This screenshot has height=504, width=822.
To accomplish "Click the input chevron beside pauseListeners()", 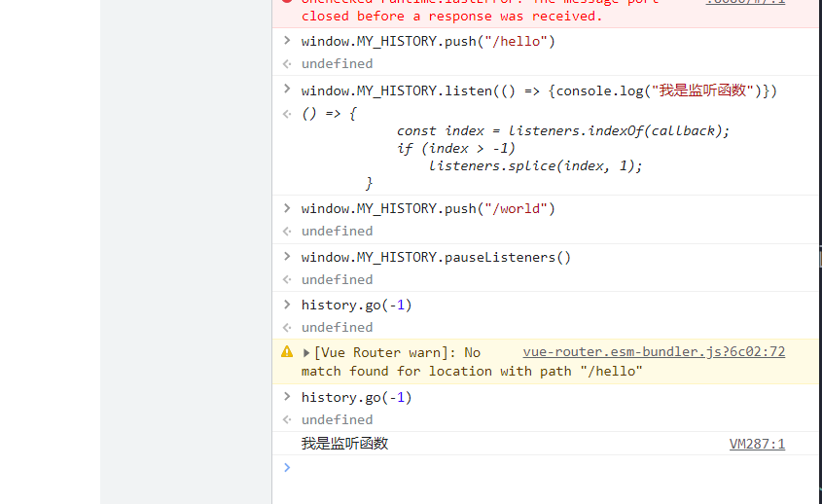I will tap(286, 257).
